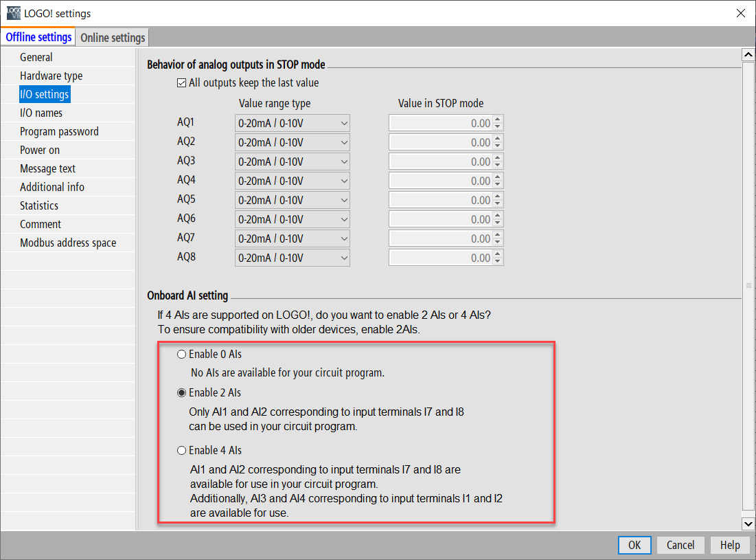The image size is (756, 560).
Task: Increase AQ6 STOP mode value with up arrow
Action: [x=498, y=216]
